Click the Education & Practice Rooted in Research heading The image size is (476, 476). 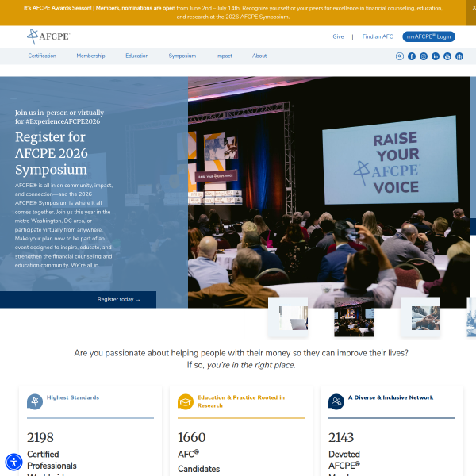[241, 401]
